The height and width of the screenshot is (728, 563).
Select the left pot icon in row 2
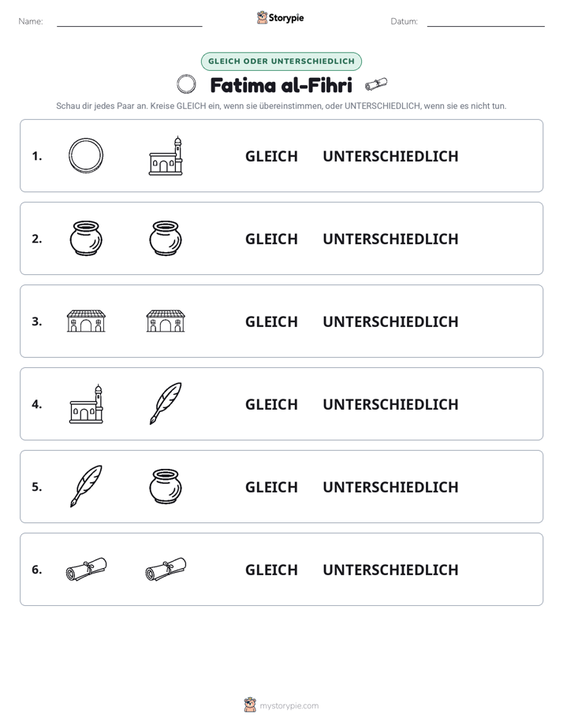pos(86,238)
